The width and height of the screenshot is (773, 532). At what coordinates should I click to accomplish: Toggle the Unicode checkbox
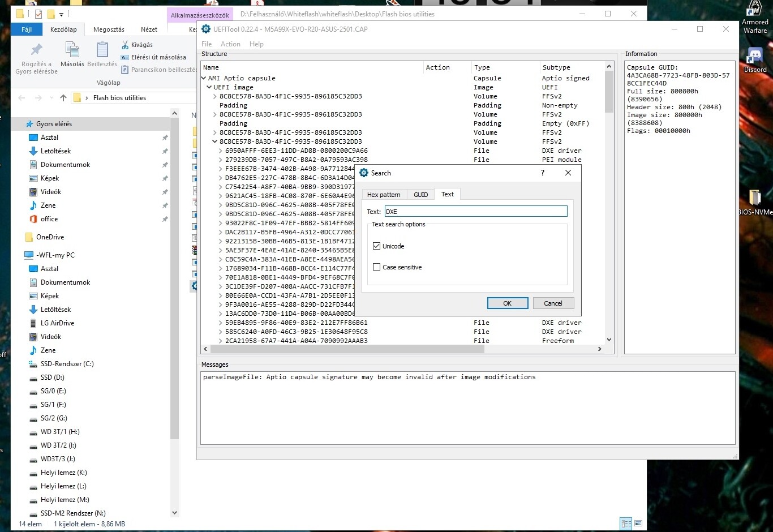377,246
